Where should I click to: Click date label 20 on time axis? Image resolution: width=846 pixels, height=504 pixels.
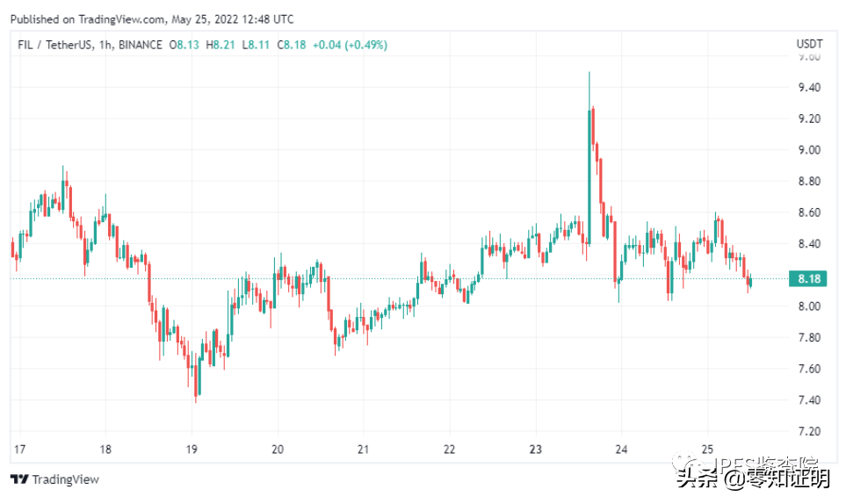point(278,449)
